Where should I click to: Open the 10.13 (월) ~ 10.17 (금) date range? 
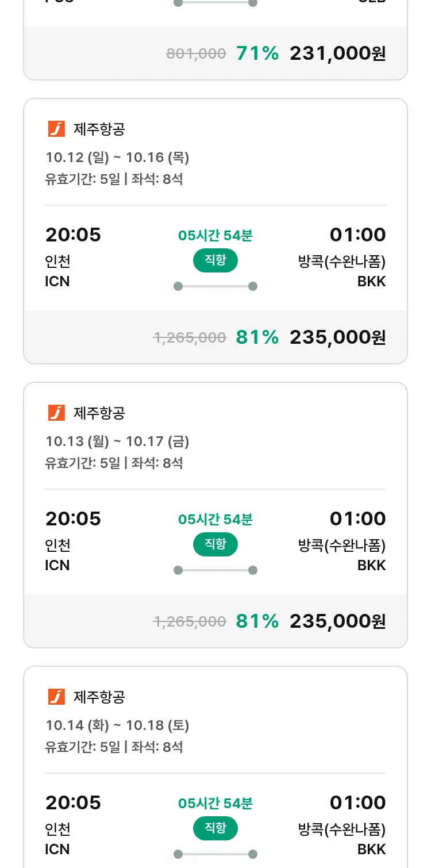coord(117,441)
